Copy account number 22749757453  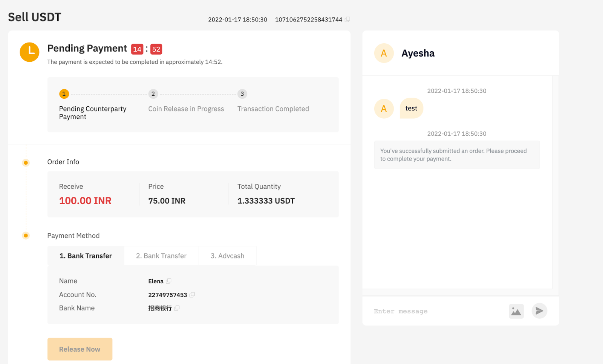[x=192, y=295]
